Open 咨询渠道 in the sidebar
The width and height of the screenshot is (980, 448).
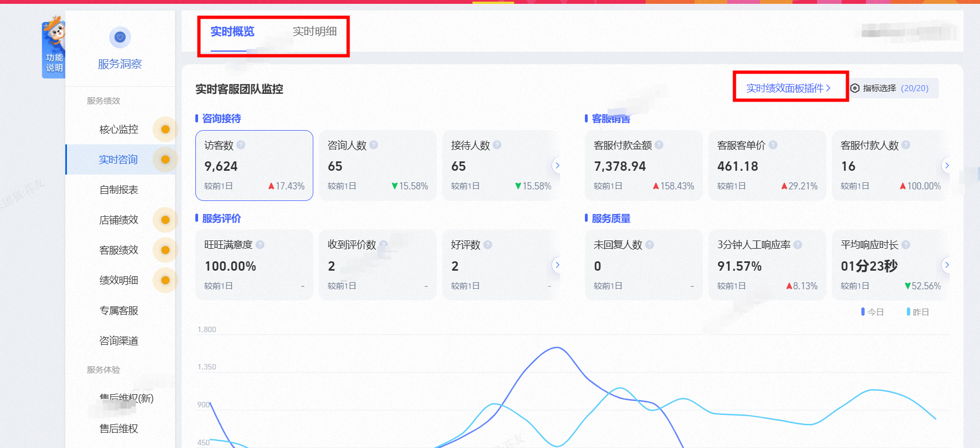tap(119, 341)
